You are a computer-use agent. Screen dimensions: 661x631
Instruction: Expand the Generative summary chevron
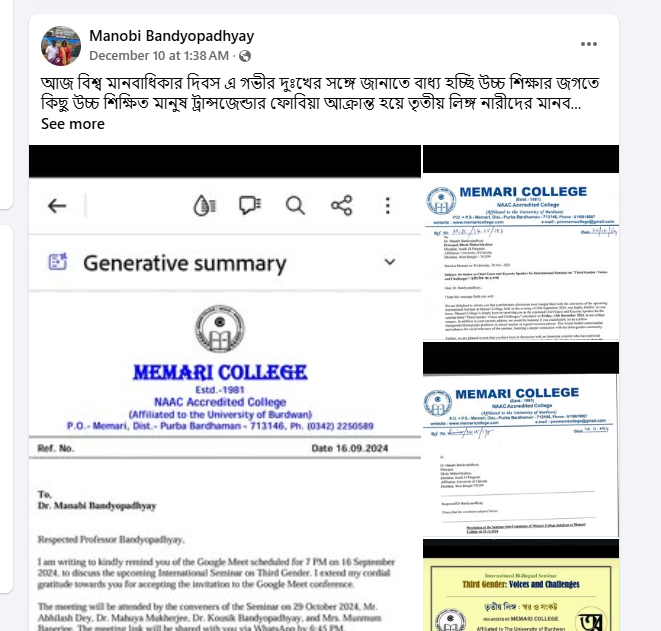(x=390, y=262)
